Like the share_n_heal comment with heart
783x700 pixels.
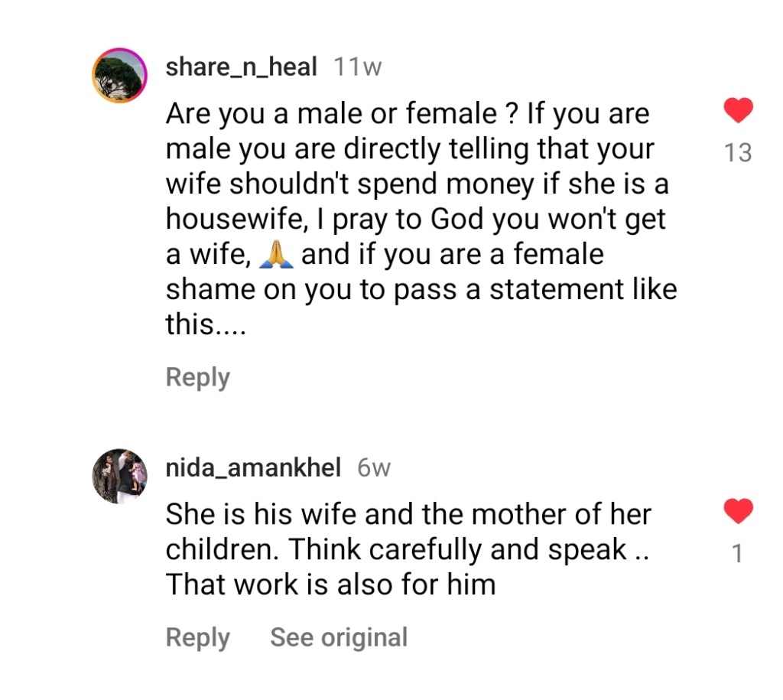(x=738, y=112)
